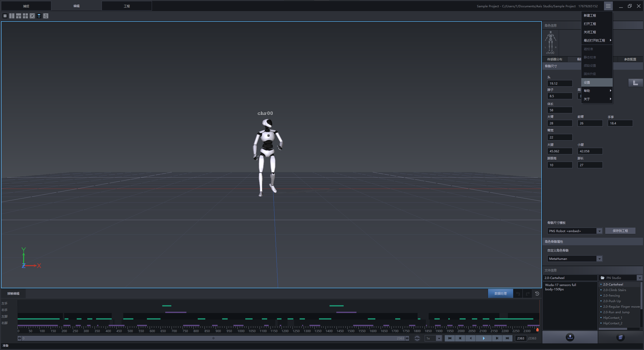Click the 保存到工程 button

[620, 231]
